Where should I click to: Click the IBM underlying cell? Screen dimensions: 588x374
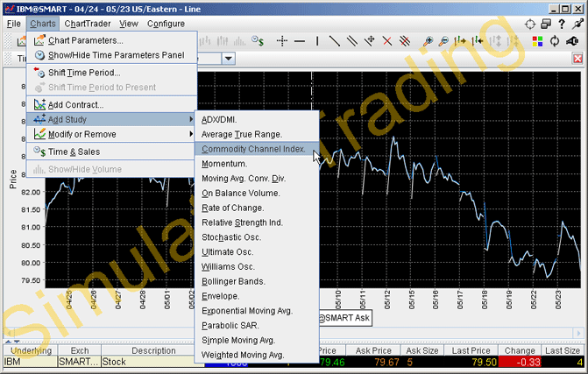point(31,362)
